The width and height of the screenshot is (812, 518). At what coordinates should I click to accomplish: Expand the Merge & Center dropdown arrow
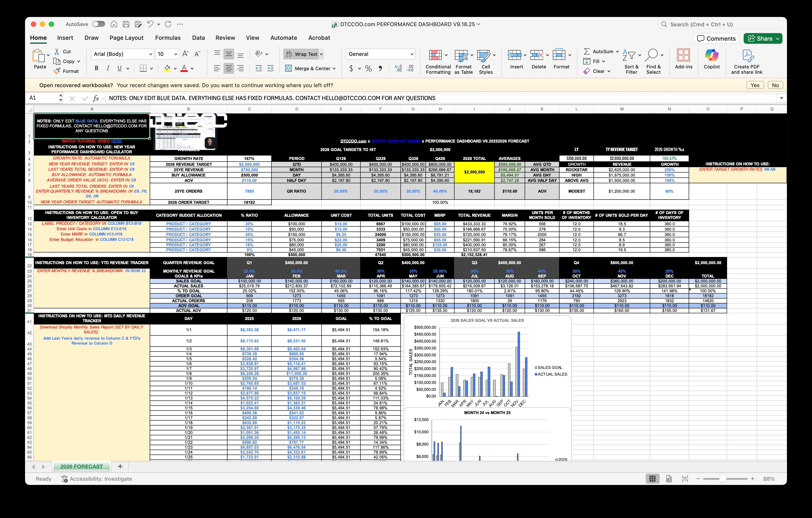click(334, 68)
